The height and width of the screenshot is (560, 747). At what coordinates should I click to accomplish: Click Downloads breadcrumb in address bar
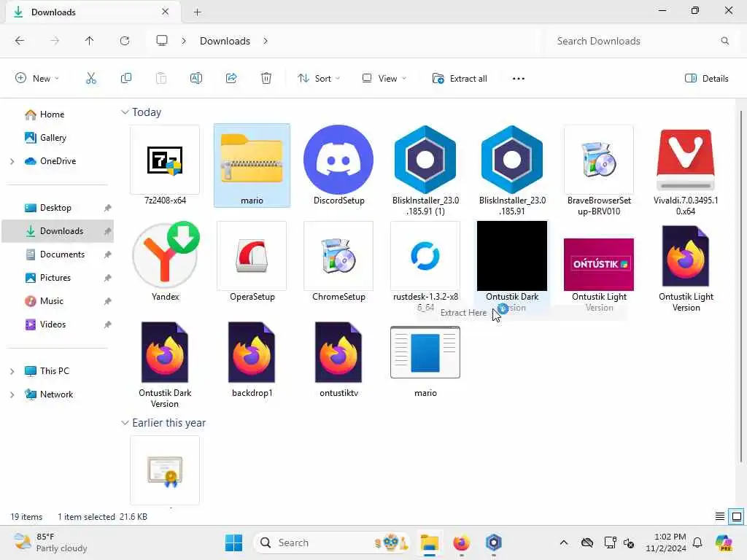click(225, 41)
